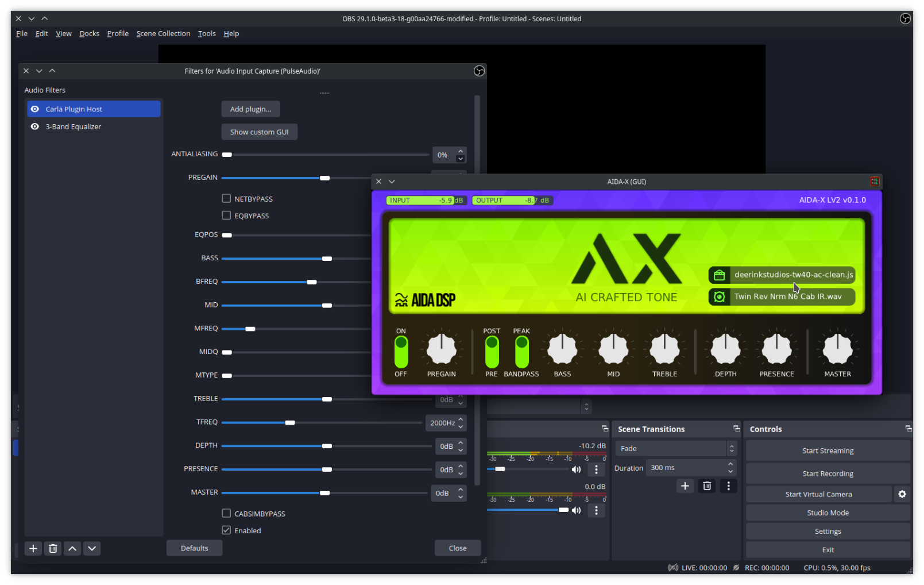The image size is (924, 585).
Task: Add new audio filter with plus icon
Action: point(33,549)
